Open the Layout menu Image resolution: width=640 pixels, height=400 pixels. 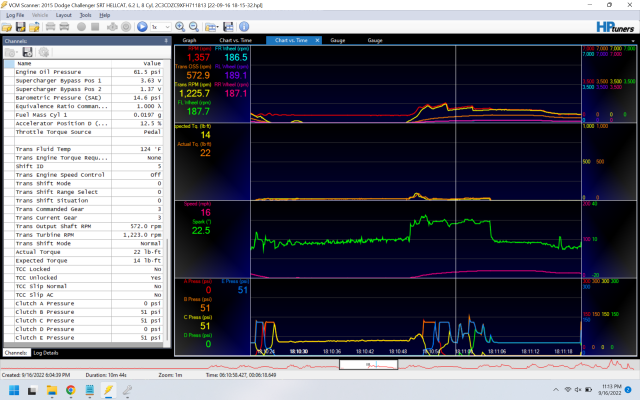click(63, 15)
